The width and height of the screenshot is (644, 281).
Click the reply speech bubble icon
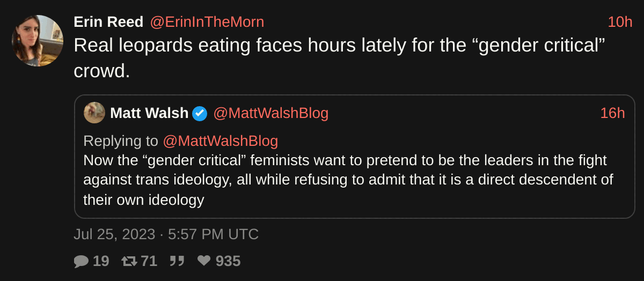[81, 261]
